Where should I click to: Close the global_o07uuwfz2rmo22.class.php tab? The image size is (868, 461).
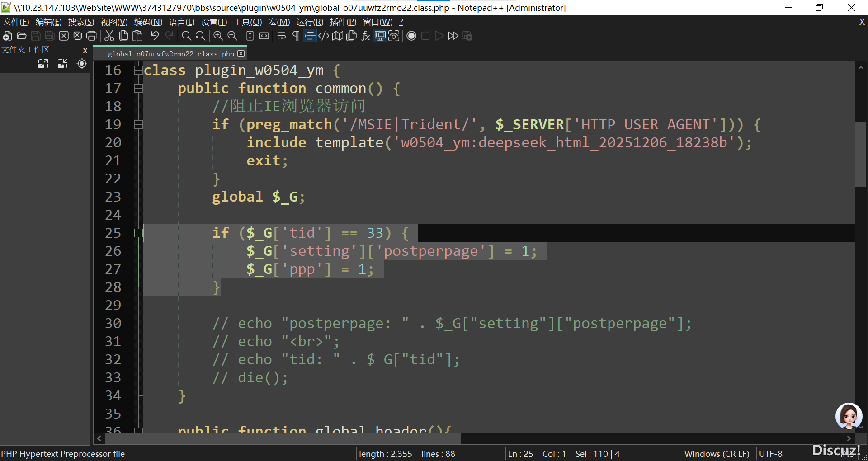[241, 54]
